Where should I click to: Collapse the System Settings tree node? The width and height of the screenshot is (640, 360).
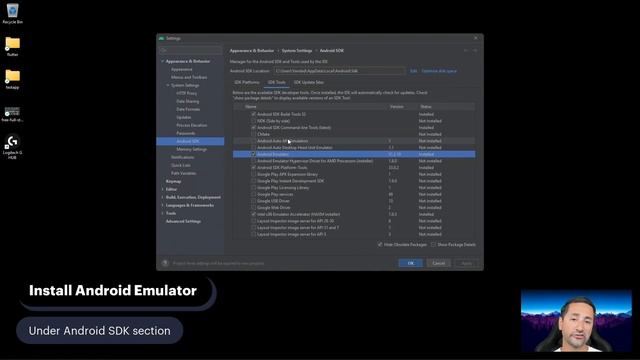tap(168, 85)
